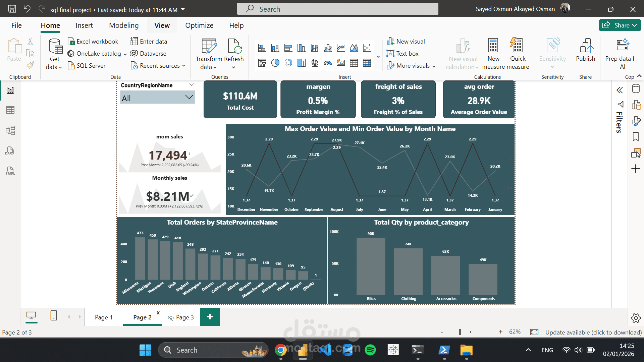Viewport: 644px width, 362px height.
Task: Click the Share button
Action: (x=620, y=25)
